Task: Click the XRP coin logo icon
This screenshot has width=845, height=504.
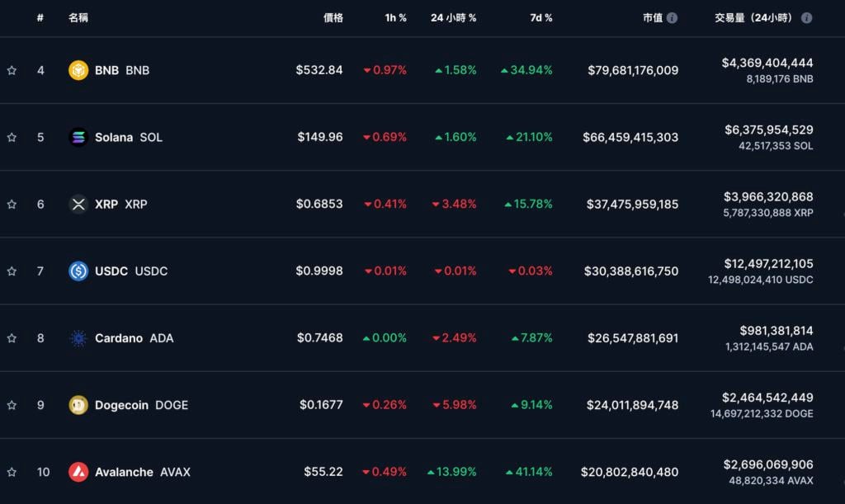Action: [78, 204]
